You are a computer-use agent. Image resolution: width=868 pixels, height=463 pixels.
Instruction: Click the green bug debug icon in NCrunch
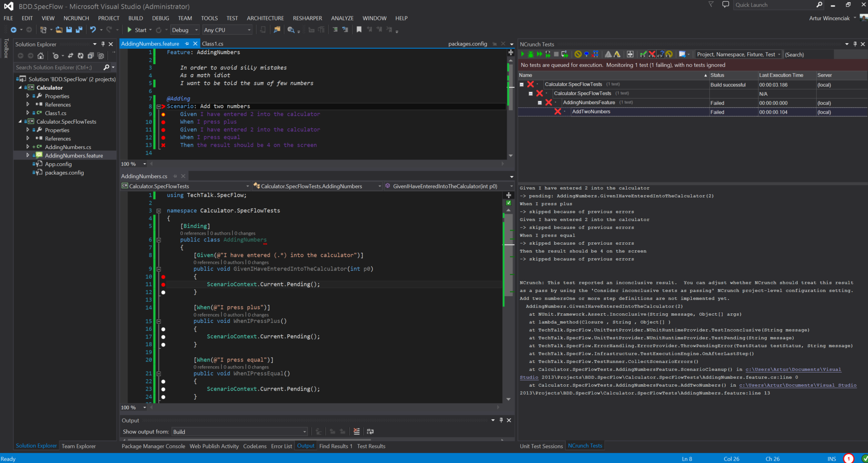point(530,55)
